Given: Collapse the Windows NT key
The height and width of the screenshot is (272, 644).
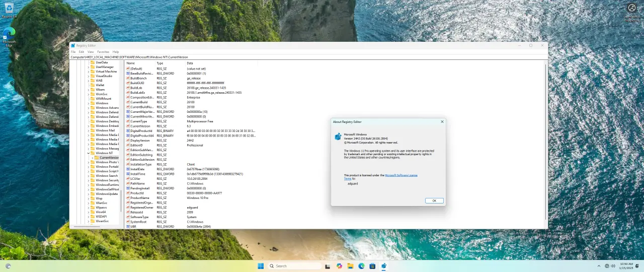Looking at the screenshot, I should 88,153.
